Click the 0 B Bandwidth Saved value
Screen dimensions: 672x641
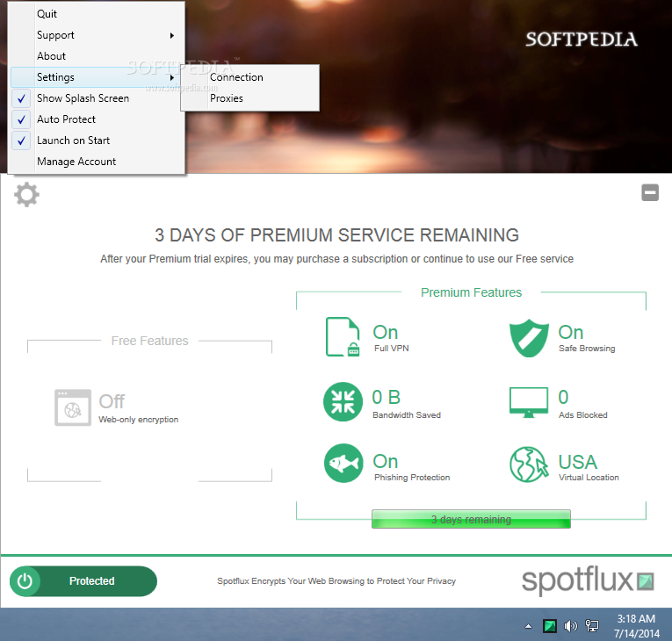[387, 397]
